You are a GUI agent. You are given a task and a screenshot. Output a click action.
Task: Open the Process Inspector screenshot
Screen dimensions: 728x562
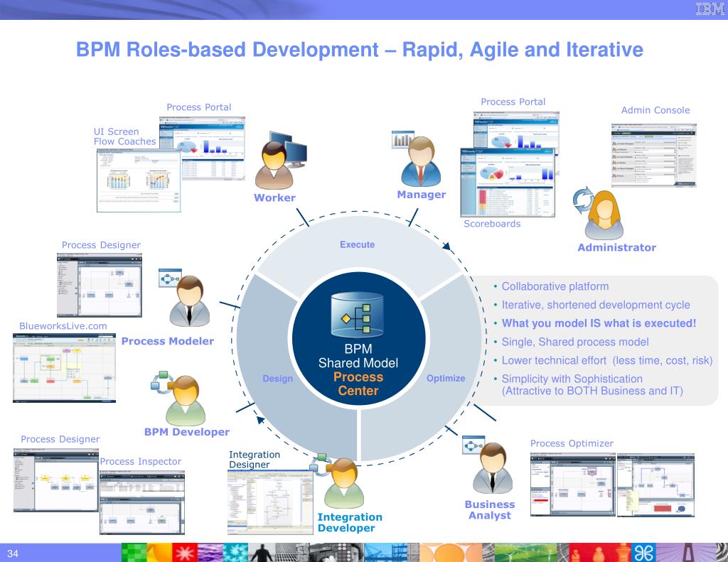142,502
